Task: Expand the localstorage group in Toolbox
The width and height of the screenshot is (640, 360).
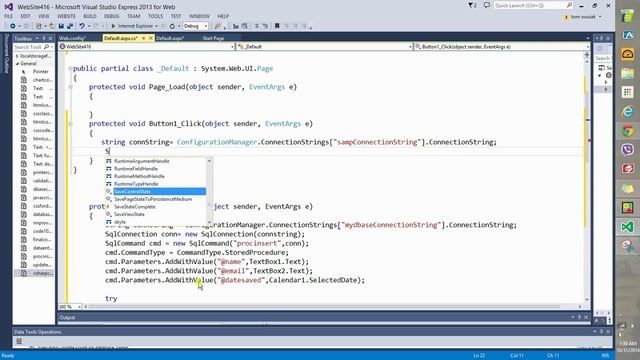Action: click(17, 56)
